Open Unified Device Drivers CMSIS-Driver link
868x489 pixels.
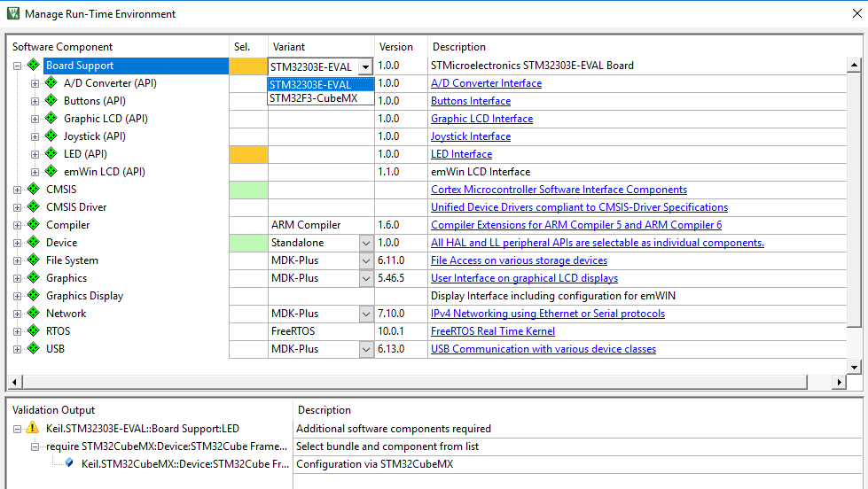pyautogui.click(x=579, y=207)
